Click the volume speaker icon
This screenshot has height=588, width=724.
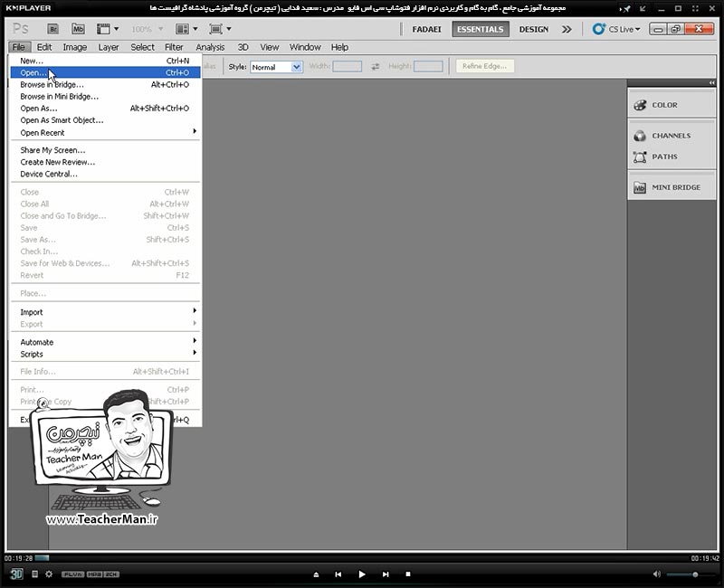click(x=657, y=574)
